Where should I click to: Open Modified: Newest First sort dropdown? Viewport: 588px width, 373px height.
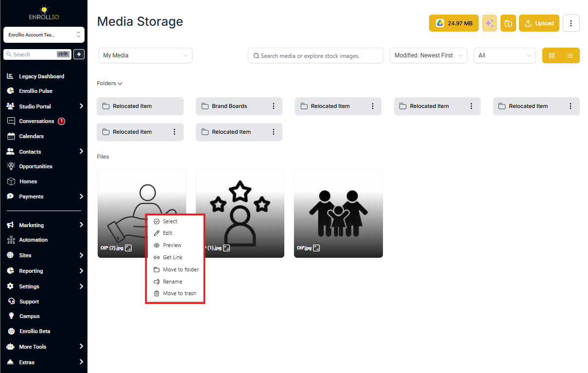tap(429, 55)
